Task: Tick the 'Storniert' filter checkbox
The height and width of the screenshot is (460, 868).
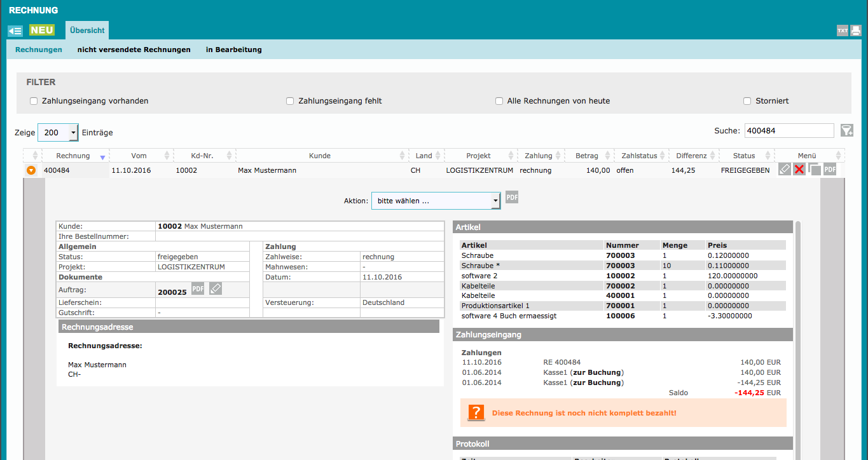Action: 747,101
